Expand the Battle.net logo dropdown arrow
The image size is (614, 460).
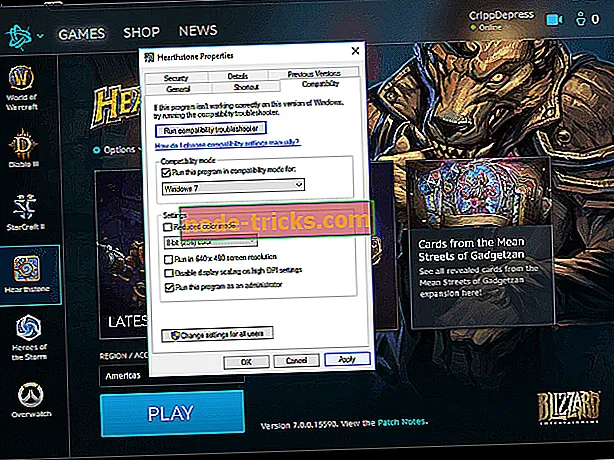tap(40, 36)
